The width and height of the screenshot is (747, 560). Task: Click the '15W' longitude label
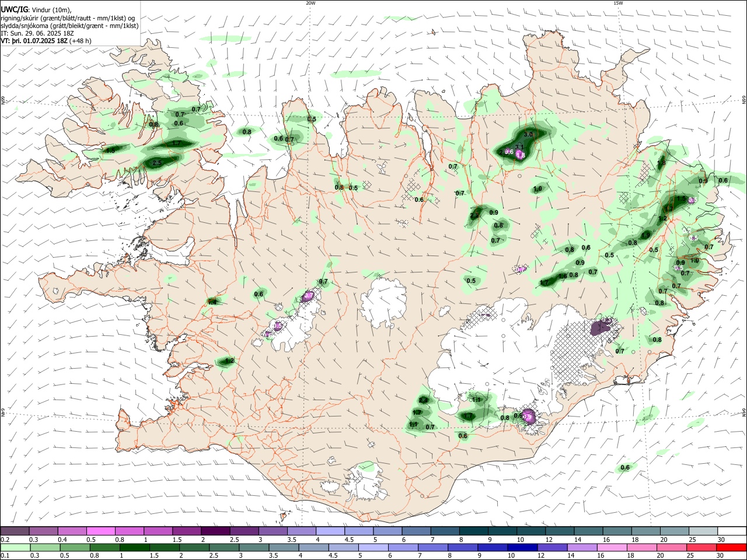pos(618,3)
